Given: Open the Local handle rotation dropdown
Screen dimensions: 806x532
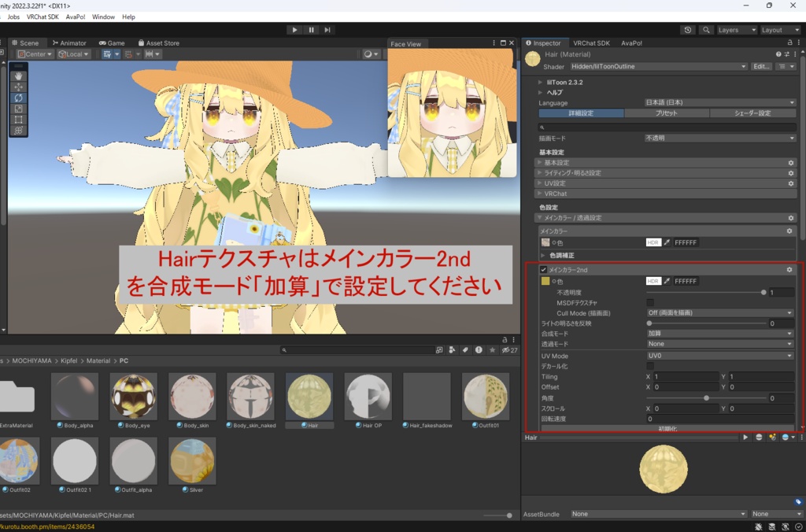Looking at the screenshot, I should (73, 54).
